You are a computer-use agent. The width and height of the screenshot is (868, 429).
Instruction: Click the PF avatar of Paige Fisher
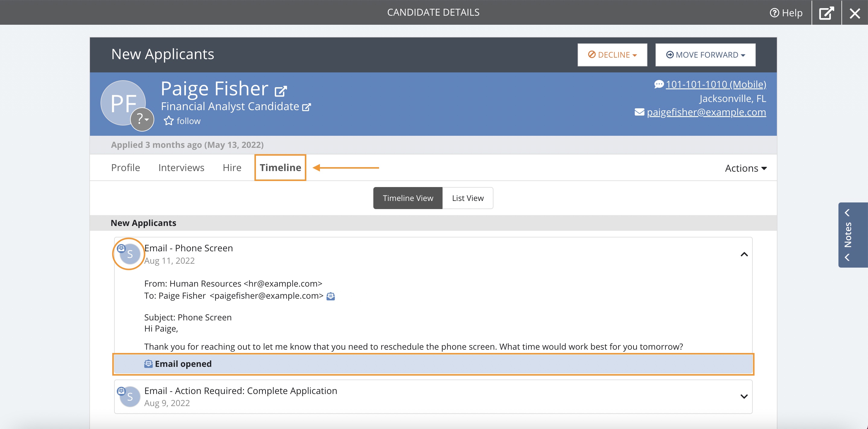point(123,103)
